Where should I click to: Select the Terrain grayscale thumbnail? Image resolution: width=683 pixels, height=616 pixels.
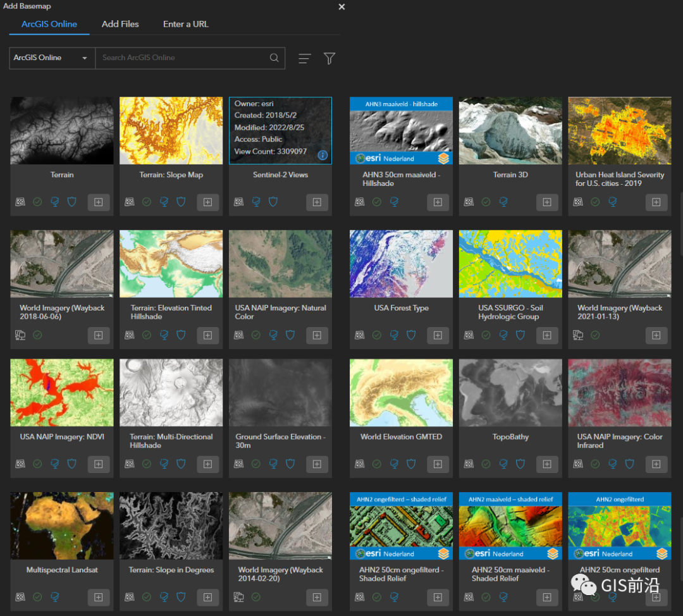point(62,131)
